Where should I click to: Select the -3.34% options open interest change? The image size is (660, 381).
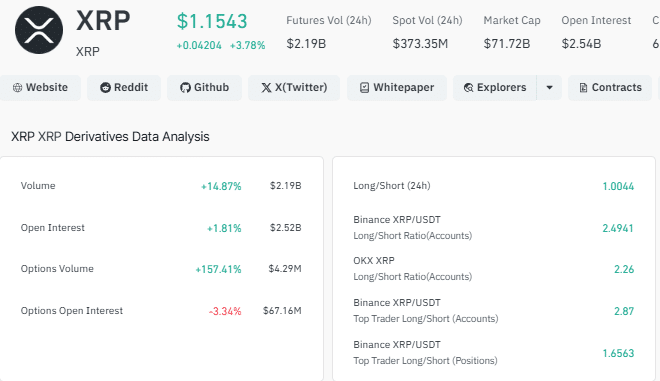tap(225, 312)
